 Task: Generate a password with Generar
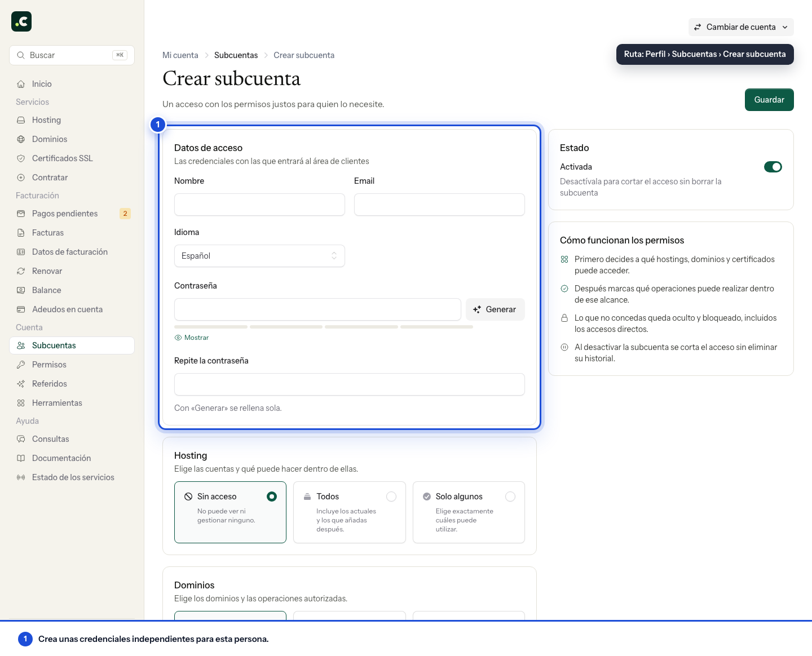pyautogui.click(x=495, y=309)
